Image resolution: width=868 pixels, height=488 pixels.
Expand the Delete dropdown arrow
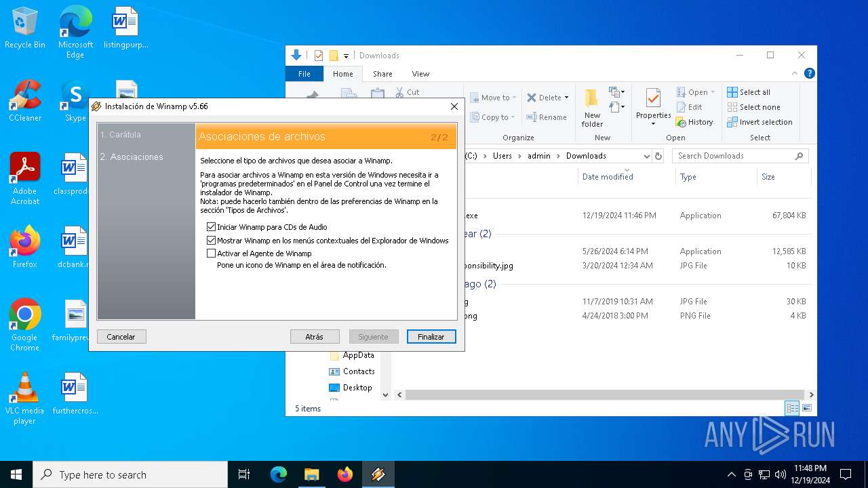point(566,98)
